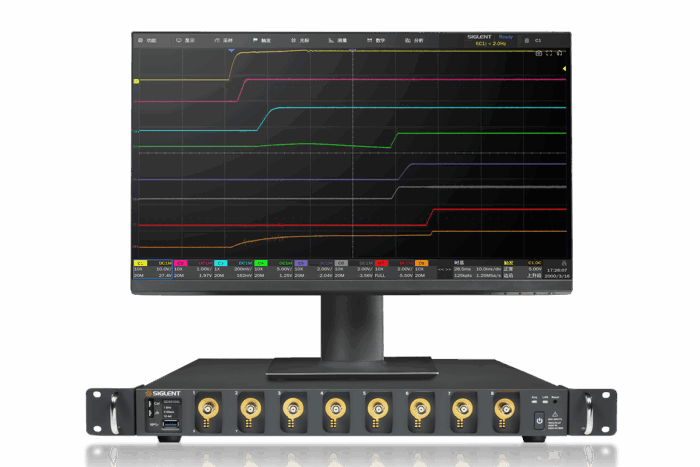Viewport: 700px width, 467px height.
Task: Open the 触发 menu in top bar
Action: pyautogui.click(x=262, y=40)
